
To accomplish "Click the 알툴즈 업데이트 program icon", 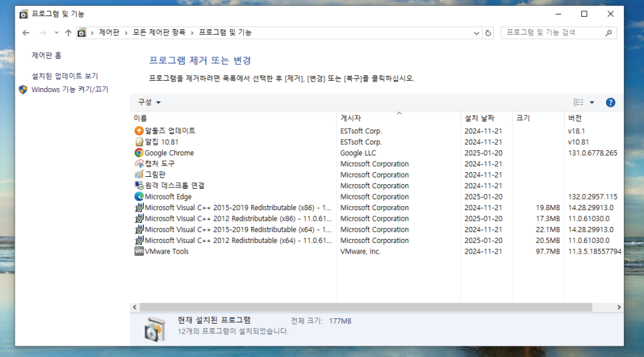I will (x=139, y=131).
